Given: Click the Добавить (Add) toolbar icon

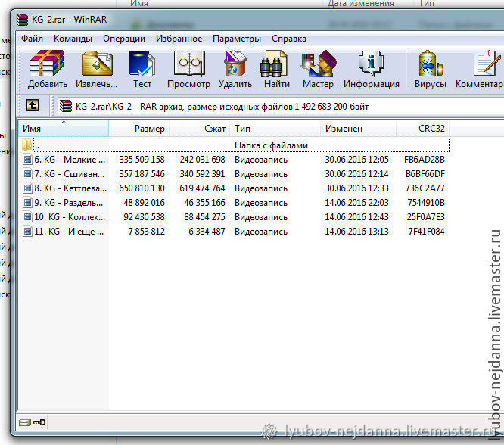Looking at the screenshot, I should [x=47, y=64].
